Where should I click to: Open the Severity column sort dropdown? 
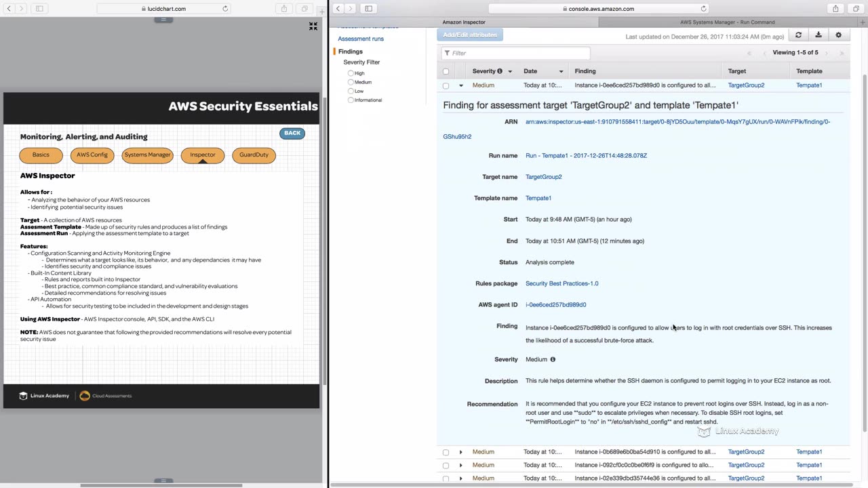(509, 71)
